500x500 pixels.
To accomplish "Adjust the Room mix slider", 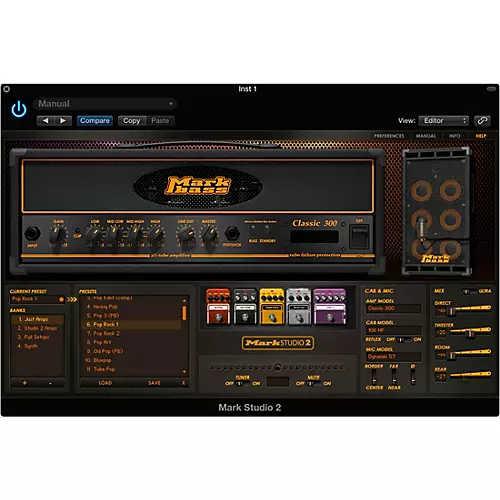I will click(452, 355).
